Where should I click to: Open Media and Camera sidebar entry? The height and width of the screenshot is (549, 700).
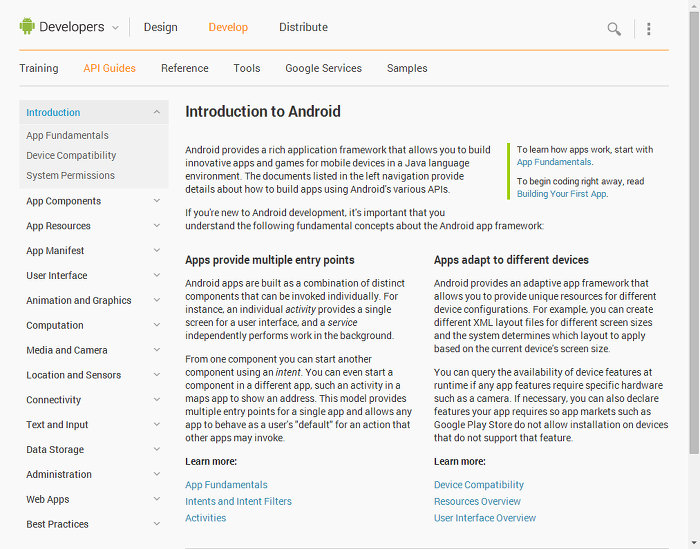pos(67,350)
